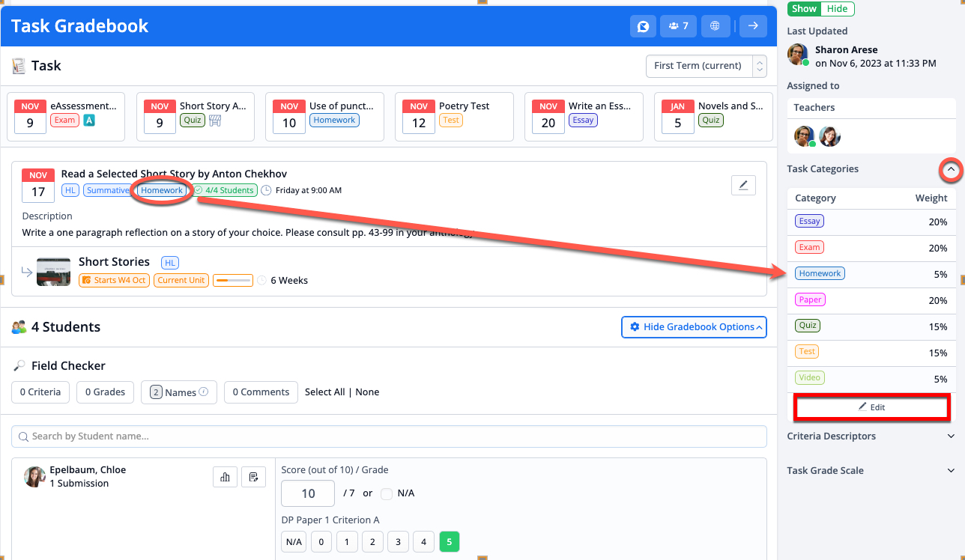Click the Short Stories unit thumbnail

coord(53,271)
